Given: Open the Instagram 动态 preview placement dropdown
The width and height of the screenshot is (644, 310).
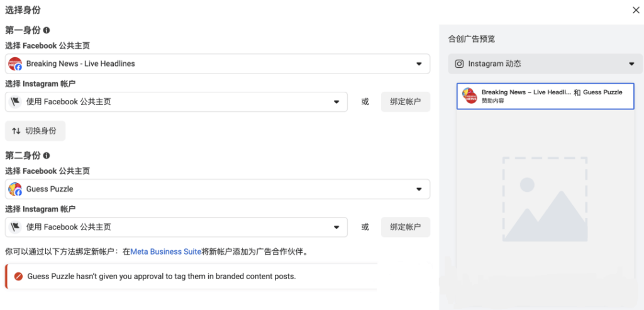Looking at the screenshot, I should pos(545,64).
